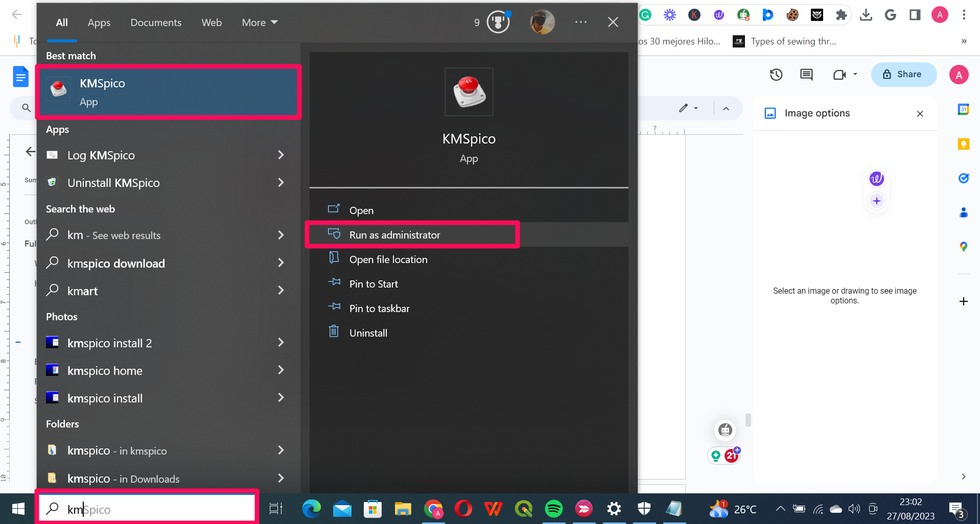Launch Spotify from the taskbar
Image resolution: width=980 pixels, height=524 pixels.
click(553, 509)
